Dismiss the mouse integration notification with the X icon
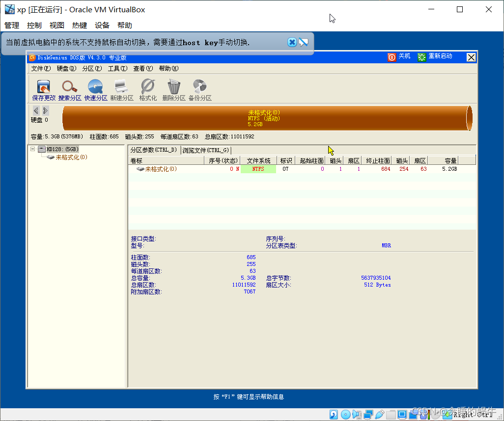This screenshot has width=504, height=421. 292,42
